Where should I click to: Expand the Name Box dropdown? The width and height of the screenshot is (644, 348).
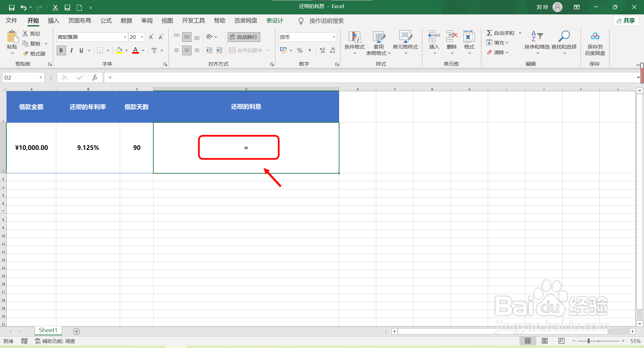[x=41, y=77]
